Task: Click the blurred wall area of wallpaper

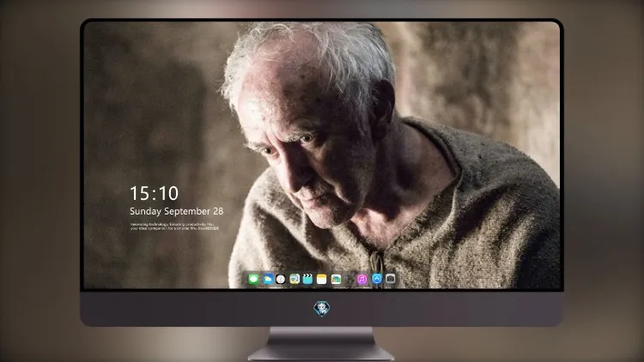Action: [x=156, y=103]
